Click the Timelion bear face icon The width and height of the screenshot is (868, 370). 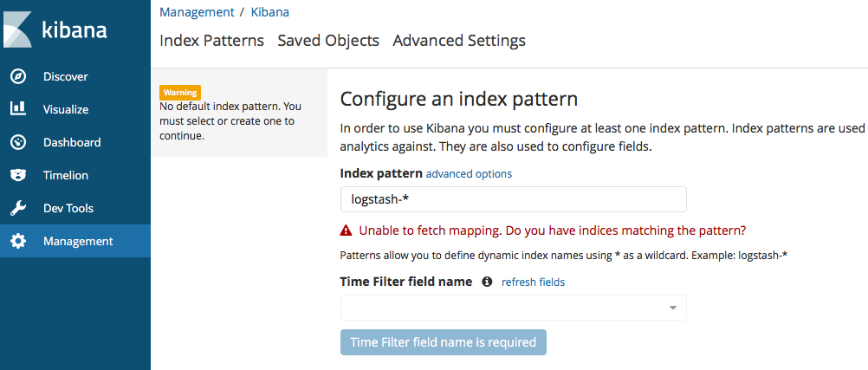(17, 175)
